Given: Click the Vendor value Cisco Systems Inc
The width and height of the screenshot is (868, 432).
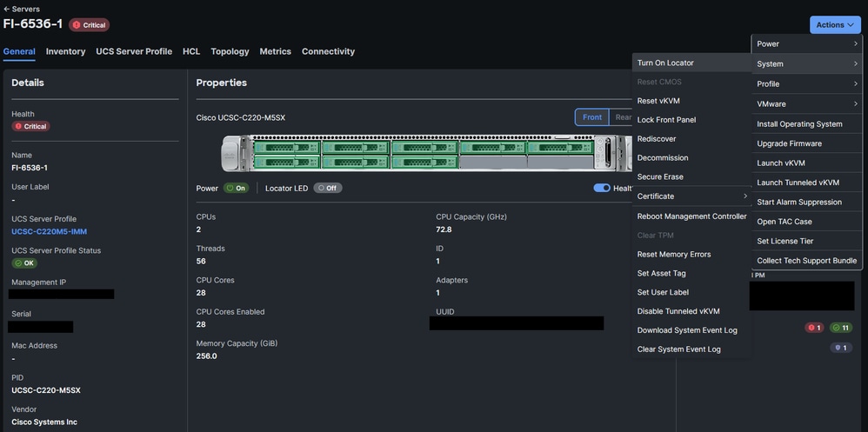Looking at the screenshot, I should click(x=44, y=422).
